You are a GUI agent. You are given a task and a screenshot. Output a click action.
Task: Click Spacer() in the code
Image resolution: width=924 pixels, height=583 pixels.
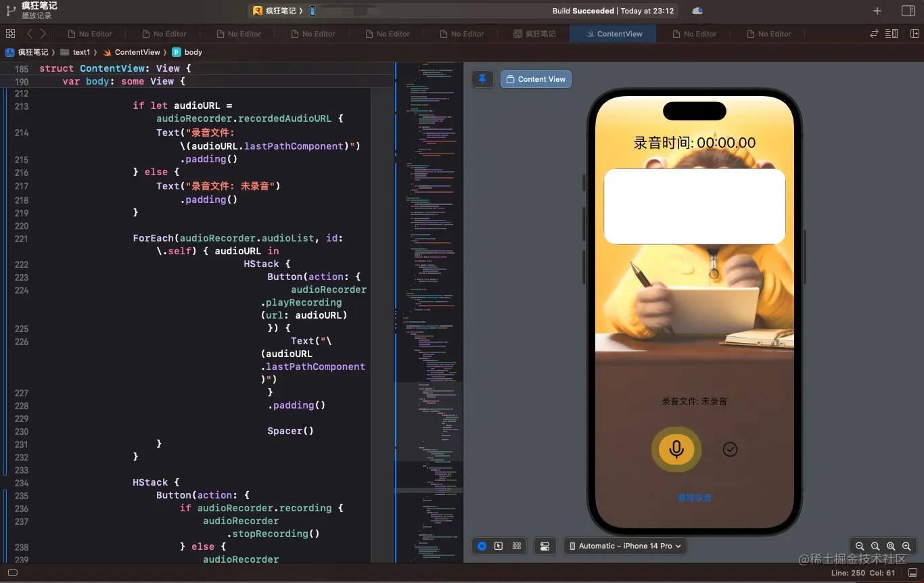(x=290, y=431)
